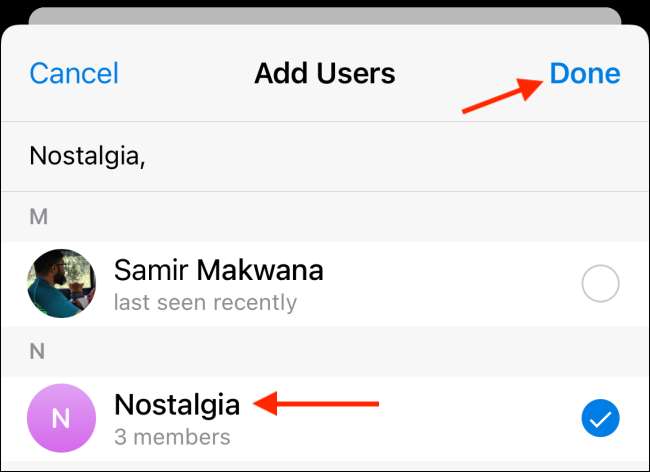
Task: Click the '3 members' subtitle
Action: 172,437
